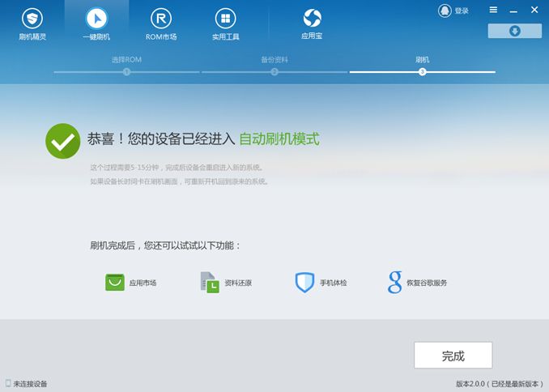Open the download manager arrow button
The image size is (549, 392).
point(515,31)
